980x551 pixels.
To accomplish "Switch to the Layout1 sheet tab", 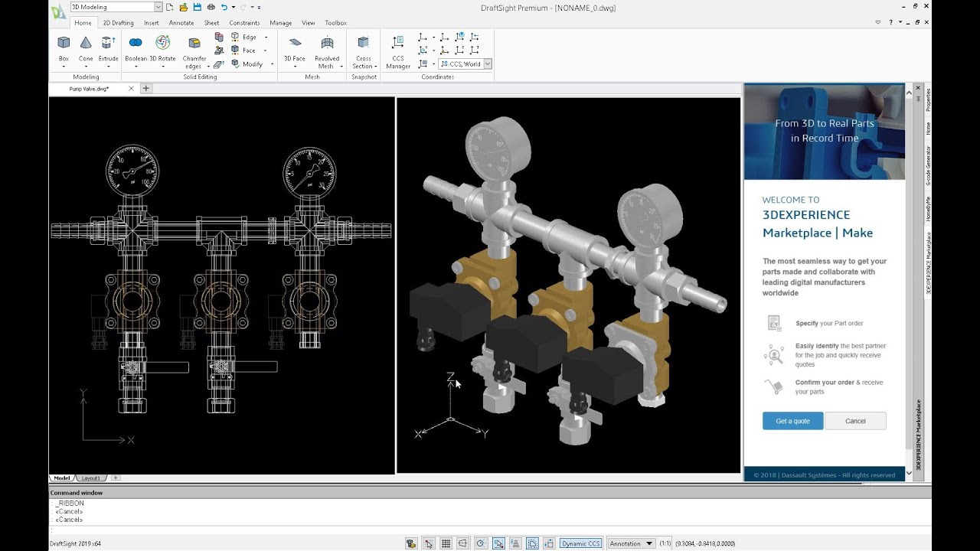I will [x=90, y=478].
